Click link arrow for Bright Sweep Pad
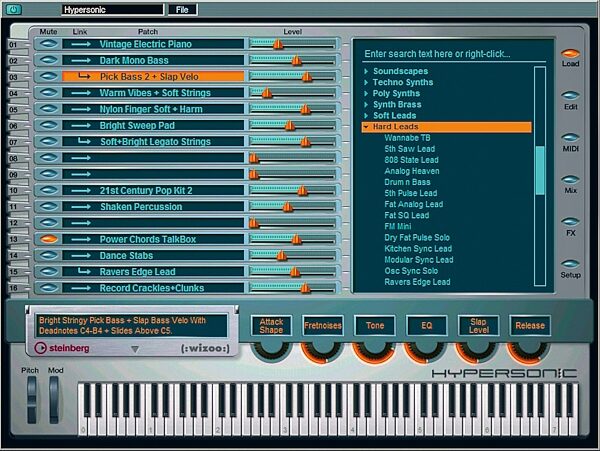 coord(81,125)
